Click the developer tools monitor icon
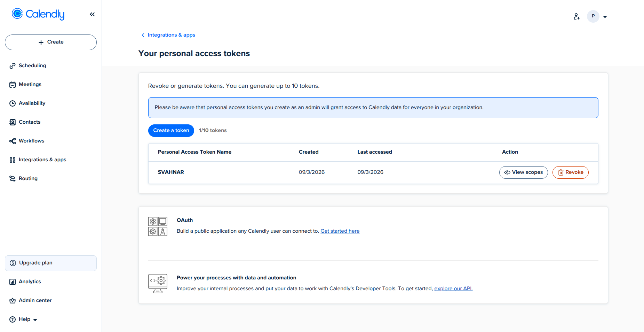 point(158,284)
